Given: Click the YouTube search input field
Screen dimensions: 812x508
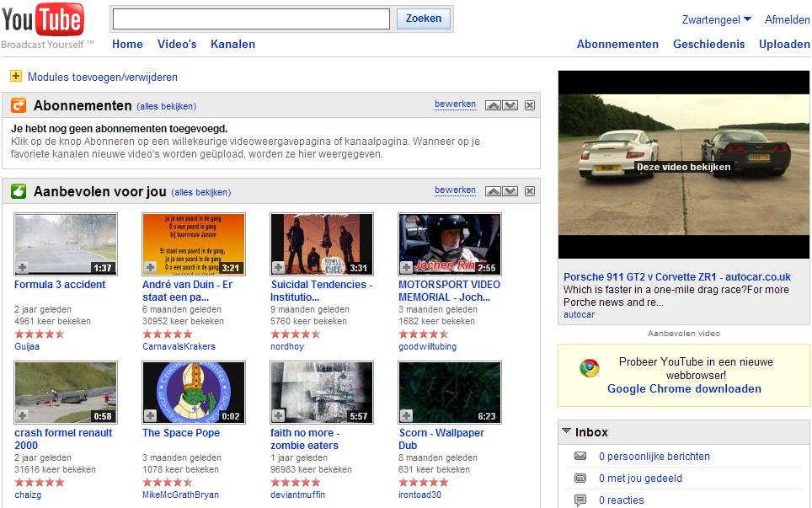Looking at the screenshot, I should [x=251, y=19].
